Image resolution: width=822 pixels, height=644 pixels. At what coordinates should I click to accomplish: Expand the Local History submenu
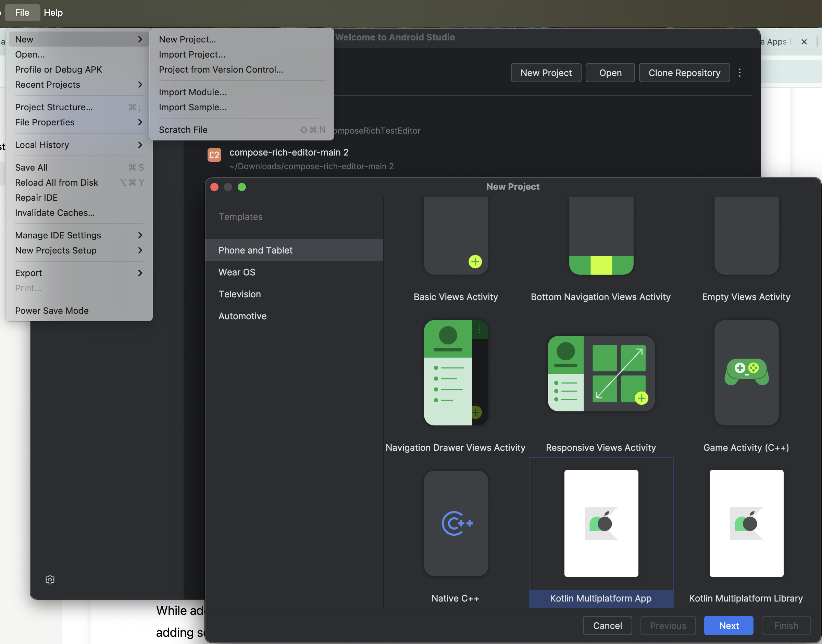pos(140,145)
